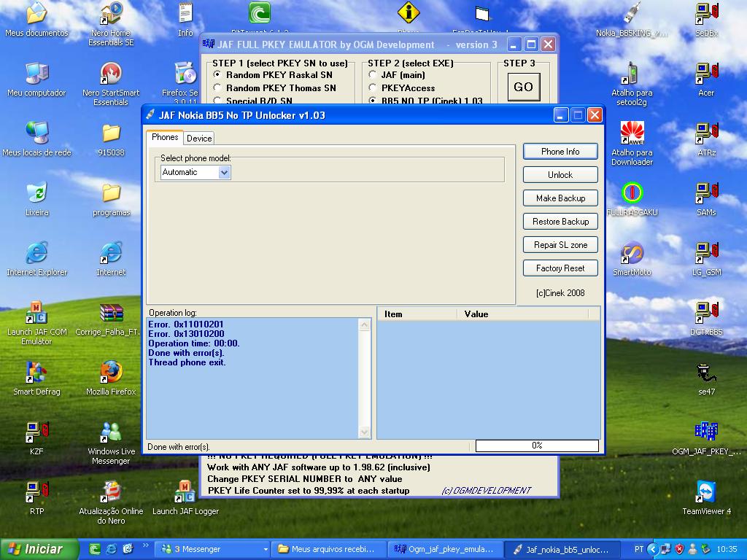Click log line 'Thread phone exit.'

[187, 362]
